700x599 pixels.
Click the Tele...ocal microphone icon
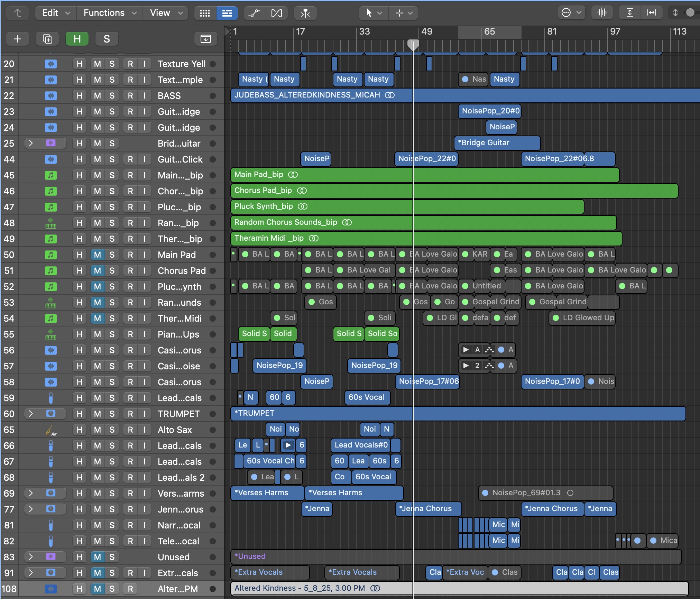(x=51, y=541)
